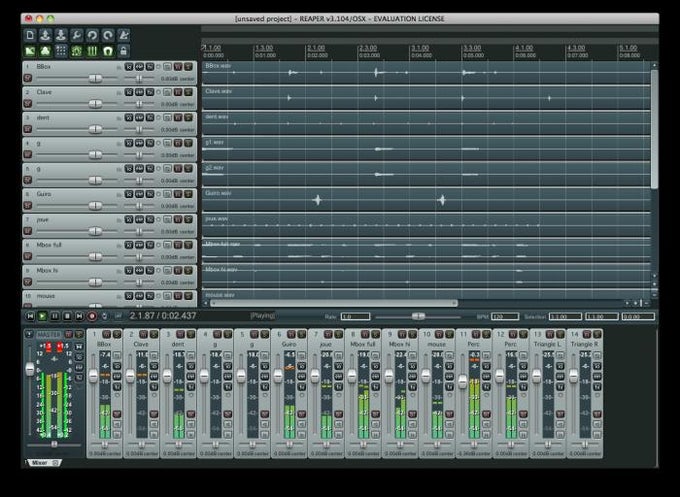
Task: Click the mixer volume fader of strip 8 Mbox full
Action: coord(352,376)
